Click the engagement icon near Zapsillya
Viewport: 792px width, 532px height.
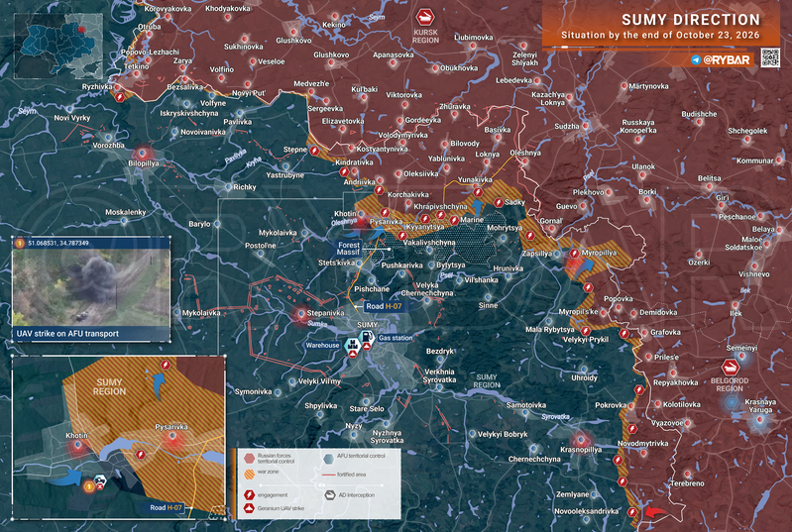coord(529,236)
